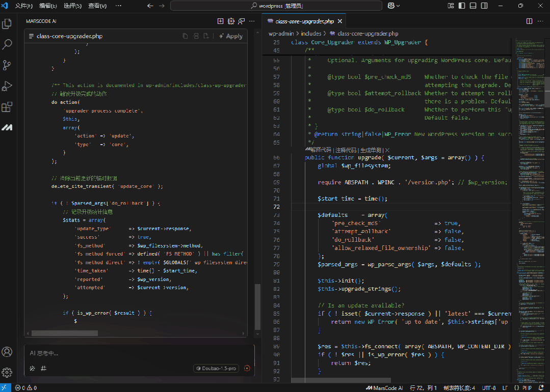Screen dimensions: 550x392
Task: Click 制表符长度: 4 indentation setting
Action: coord(459,388)
